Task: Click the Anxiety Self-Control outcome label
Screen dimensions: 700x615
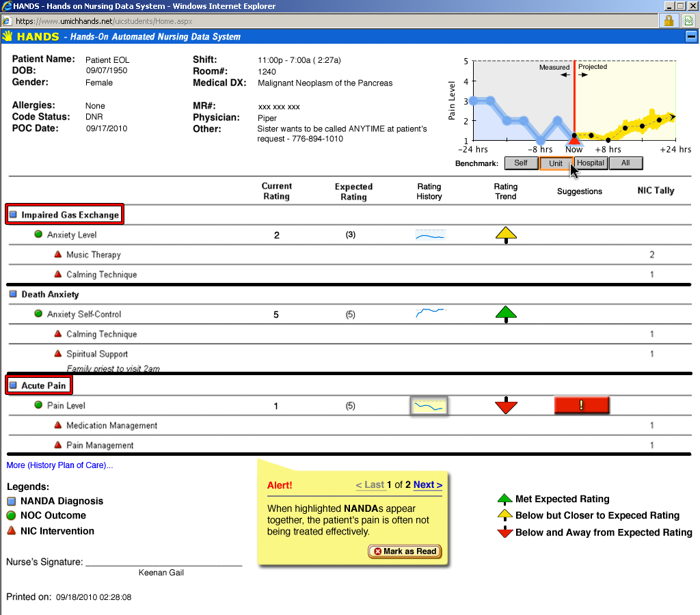Action: point(84,314)
